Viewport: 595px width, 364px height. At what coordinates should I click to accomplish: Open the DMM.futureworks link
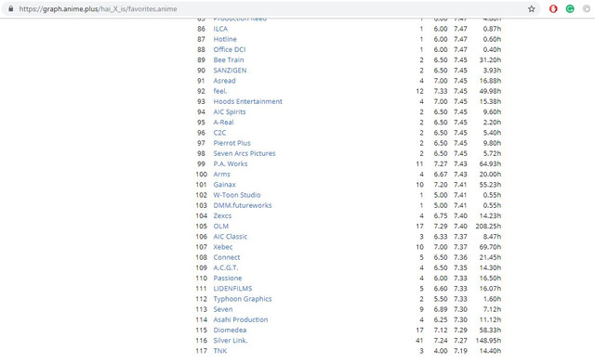point(243,205)
